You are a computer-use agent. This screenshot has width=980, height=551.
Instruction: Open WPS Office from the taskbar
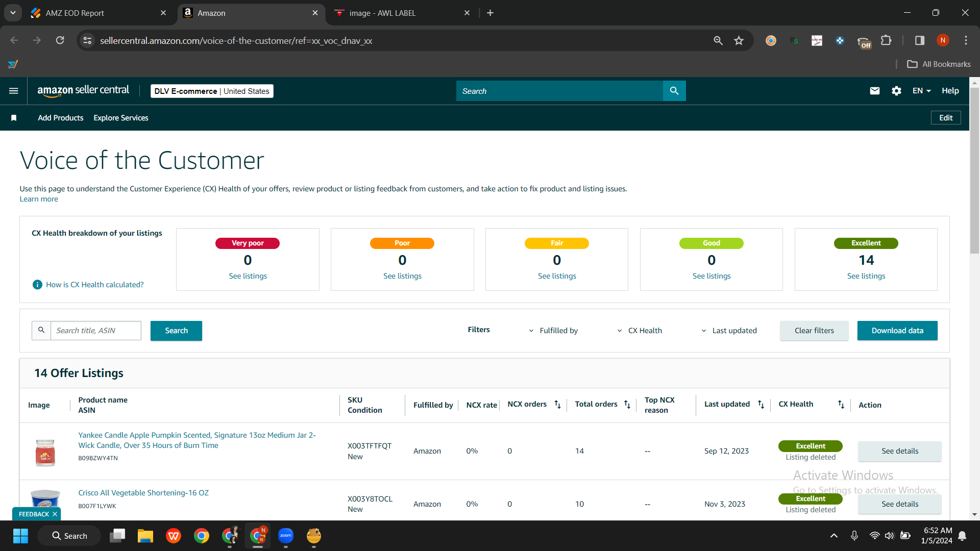pos(174,536)
